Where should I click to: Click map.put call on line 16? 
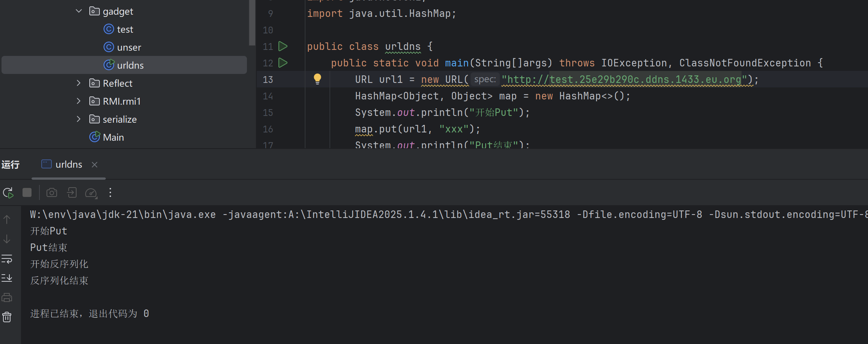pyautogui.click(x=418, y=129)
